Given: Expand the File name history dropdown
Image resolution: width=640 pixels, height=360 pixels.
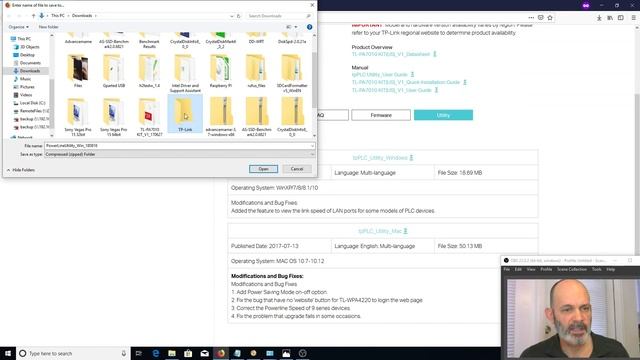Looking at the screenshot, I should (312, 146).
